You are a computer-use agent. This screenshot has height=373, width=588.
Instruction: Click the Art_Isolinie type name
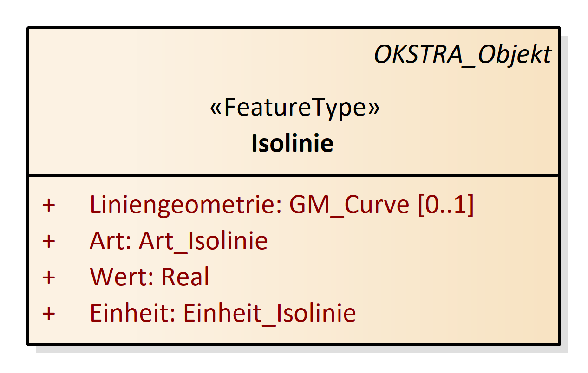(203, 241)
